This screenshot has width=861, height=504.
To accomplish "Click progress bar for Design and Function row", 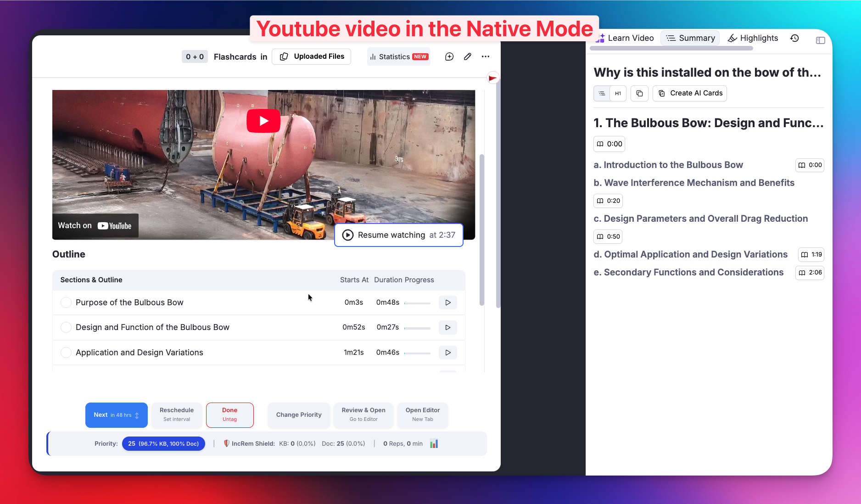I will coord(417,328).
